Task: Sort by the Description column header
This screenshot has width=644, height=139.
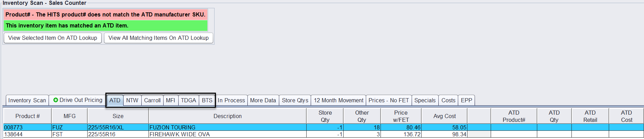Action: 228,116
